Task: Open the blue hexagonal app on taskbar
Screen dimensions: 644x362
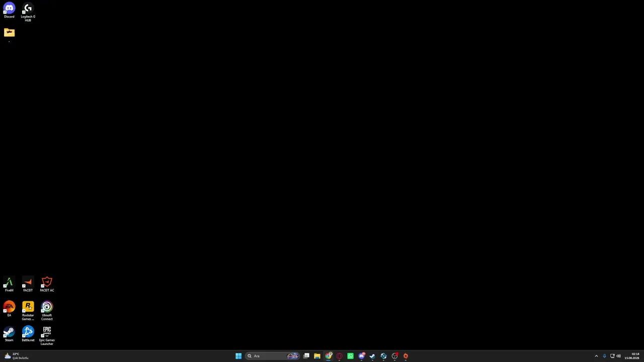Action: (384, 356)
